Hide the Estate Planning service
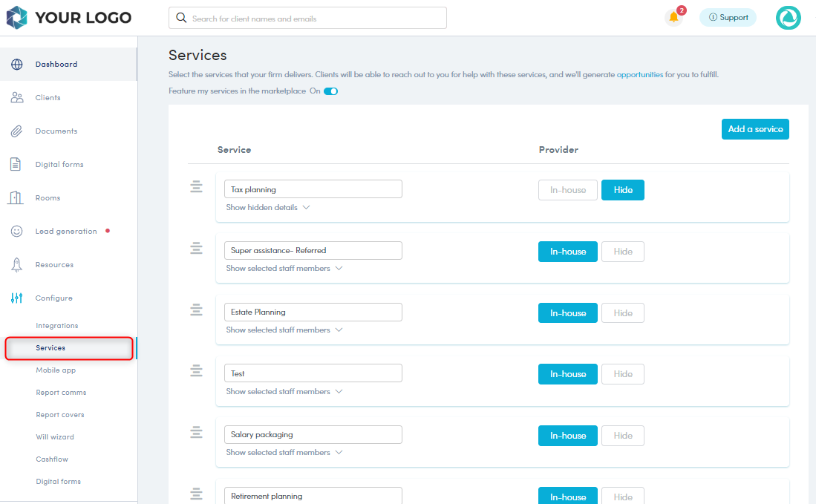 [x=623, y=313]
